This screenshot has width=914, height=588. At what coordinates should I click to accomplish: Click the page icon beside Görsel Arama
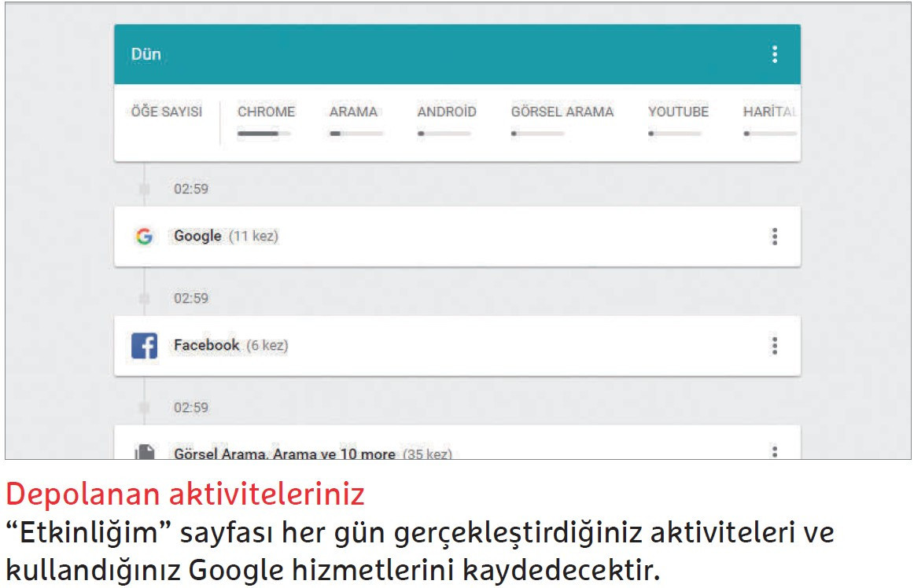coord(144,452)
